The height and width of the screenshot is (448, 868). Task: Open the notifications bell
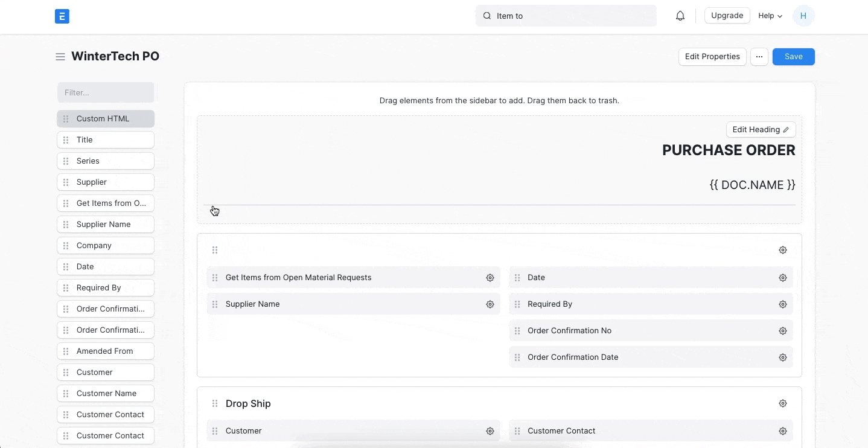pos(680,16)
